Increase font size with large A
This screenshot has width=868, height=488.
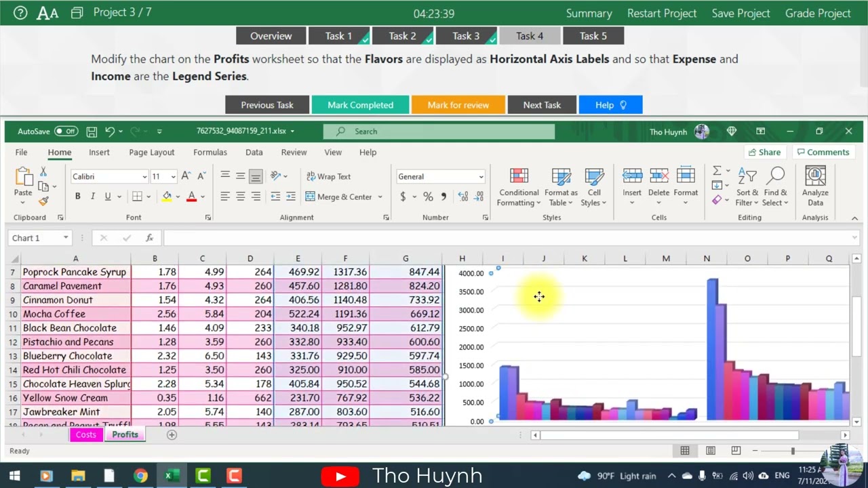186,176
